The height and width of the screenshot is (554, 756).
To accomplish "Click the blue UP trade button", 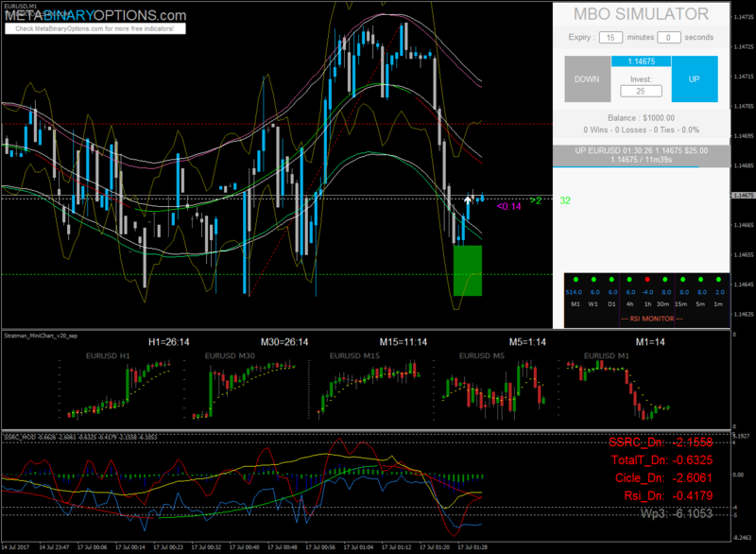I will [695, 79].
